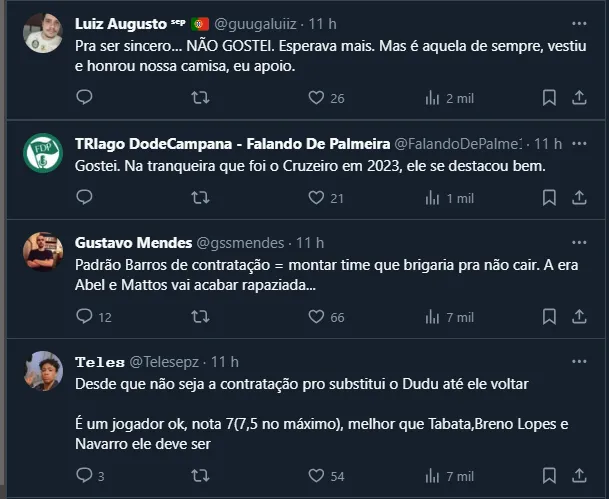The height and width of the screenshot is (499, 609).
Task: Bookmark Gustavo Mendes' tweet
Action: 549,317
